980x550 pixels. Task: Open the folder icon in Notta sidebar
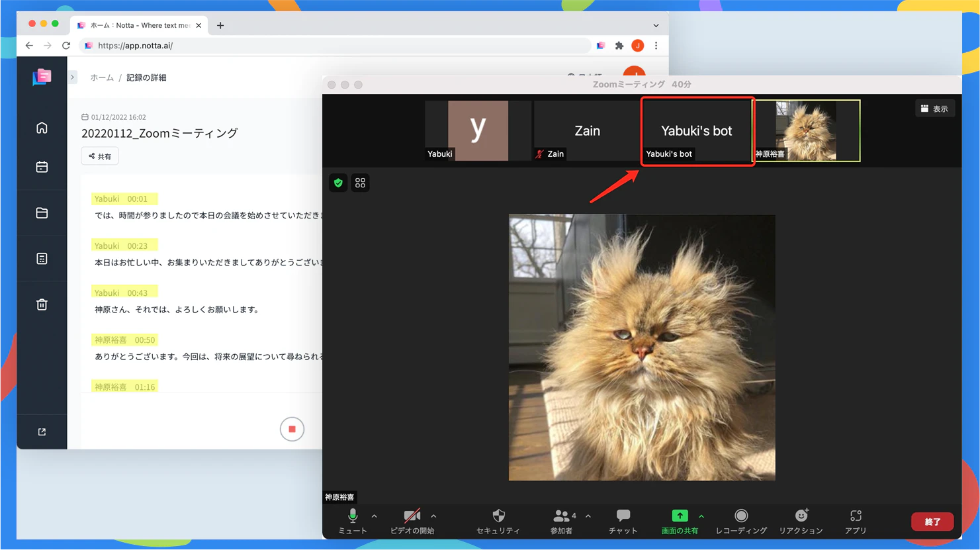point(42,212)
